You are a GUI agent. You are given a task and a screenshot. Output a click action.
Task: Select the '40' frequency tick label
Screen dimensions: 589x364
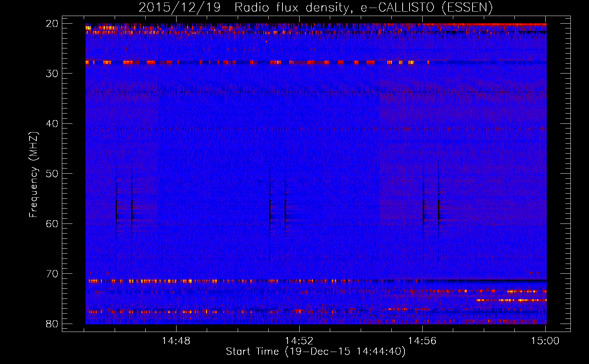pos(52,124)
